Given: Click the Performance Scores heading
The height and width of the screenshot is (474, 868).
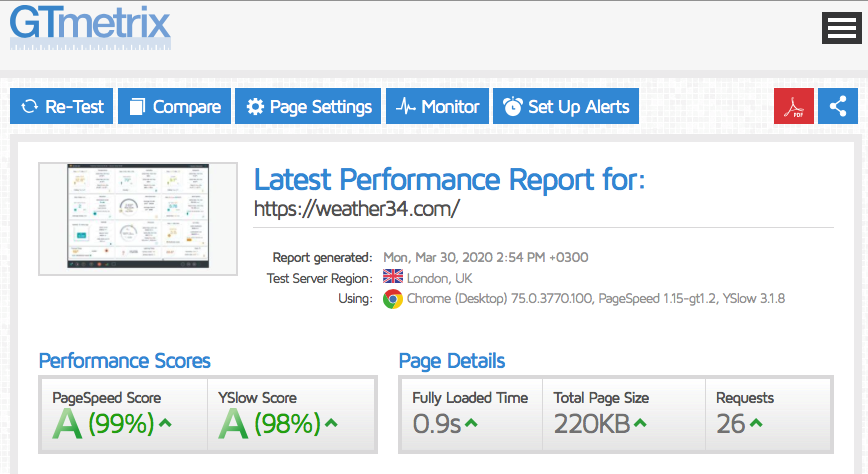Looking at the screenshot, I should point(125,361).
